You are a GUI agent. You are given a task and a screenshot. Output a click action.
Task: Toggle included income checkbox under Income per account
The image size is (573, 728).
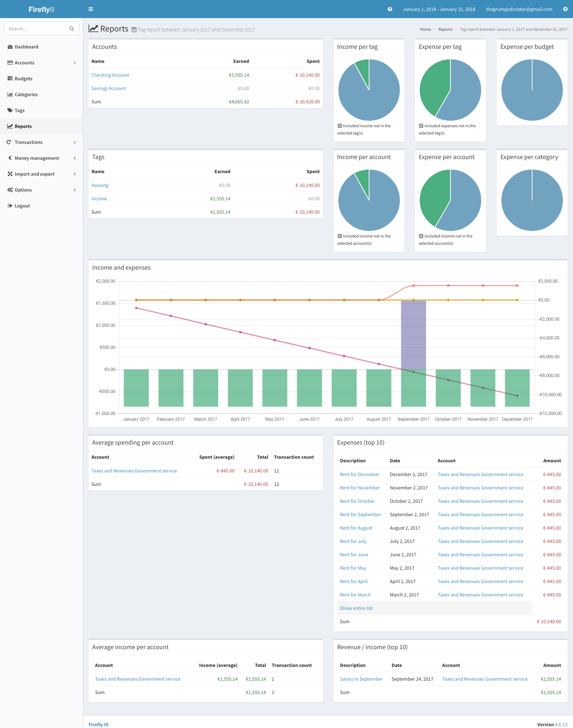pyautogui.click(x=340, y=236)
